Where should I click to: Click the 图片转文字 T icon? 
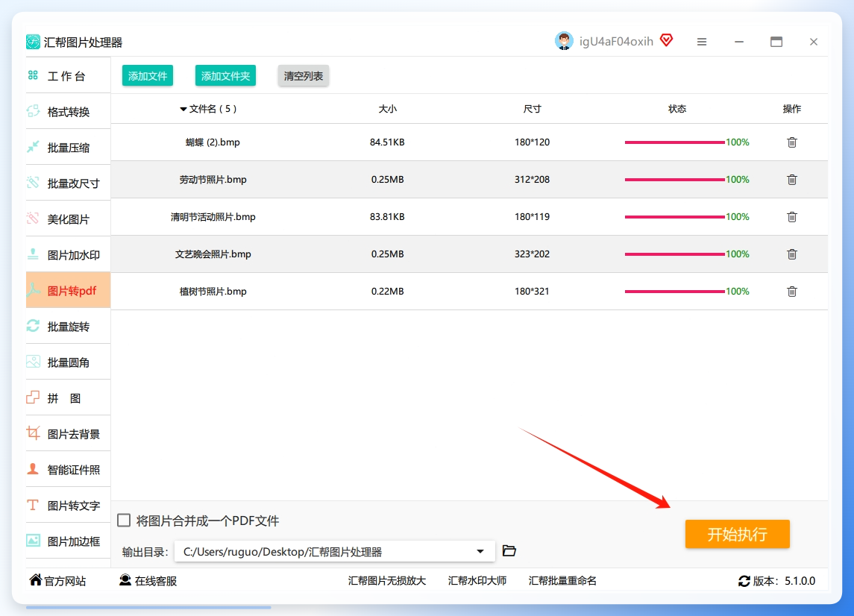point(34,505)
